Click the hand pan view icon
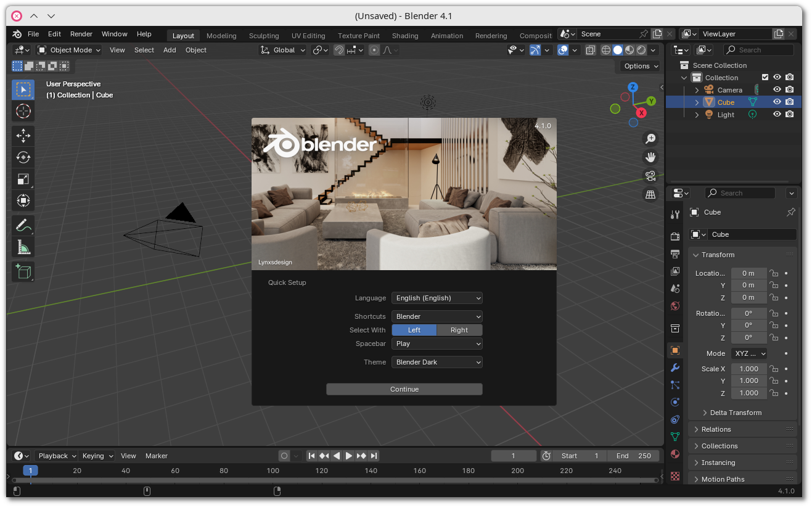This screenshot has width=812, height=507. (650, 157)
